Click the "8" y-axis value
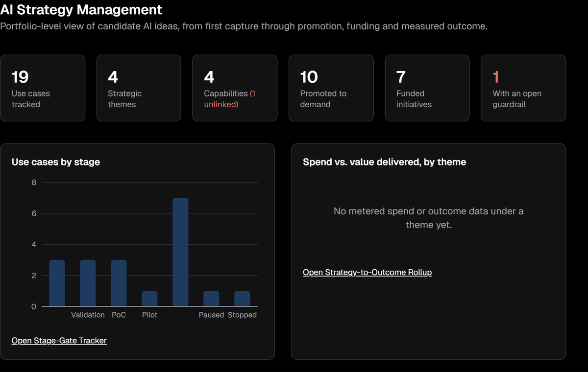 [x=34, y=183]
